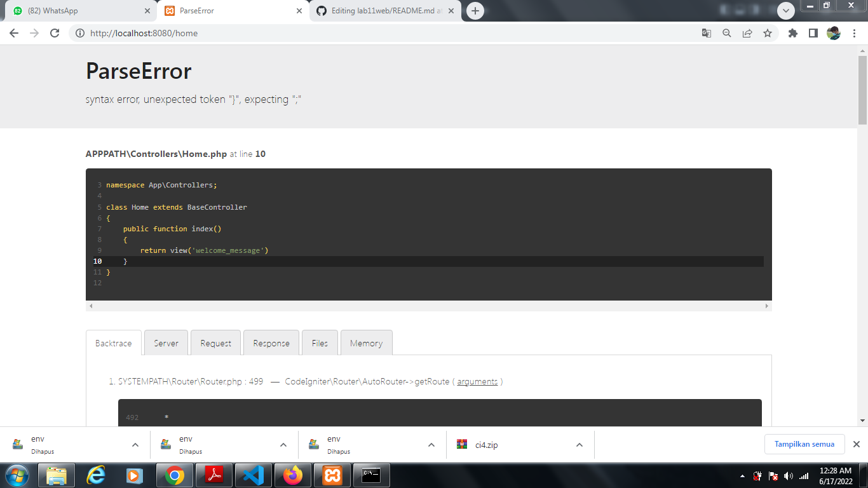Viewport: 868px width, 488px height.
Task: Open the tab search dropdown arrow
Action: point(786,11)
